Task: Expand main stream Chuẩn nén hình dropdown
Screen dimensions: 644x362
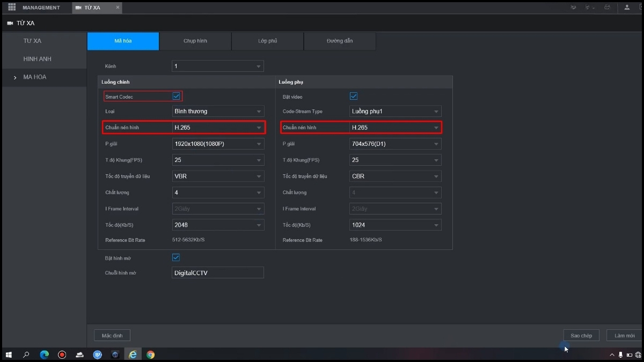Action: (218, 128)
